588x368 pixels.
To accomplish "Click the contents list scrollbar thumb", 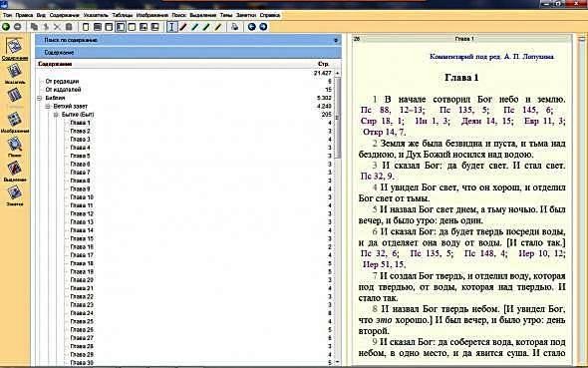I will [x=338, y=118].
